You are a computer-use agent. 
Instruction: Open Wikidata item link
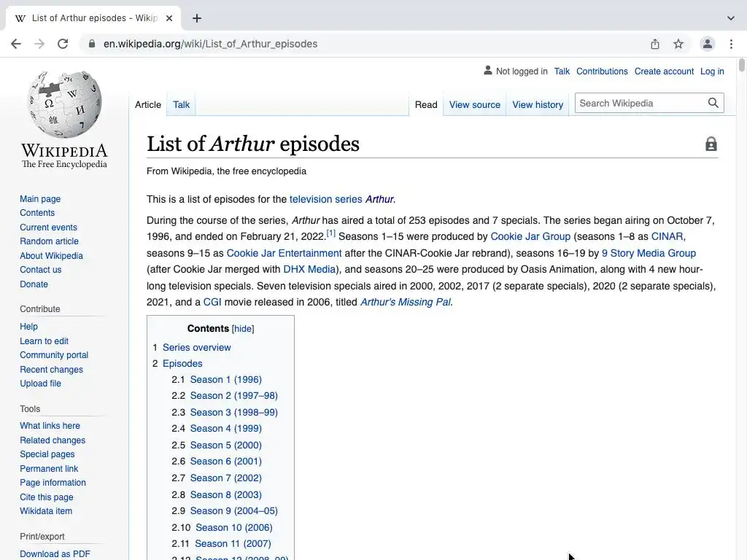pos(46,511)
